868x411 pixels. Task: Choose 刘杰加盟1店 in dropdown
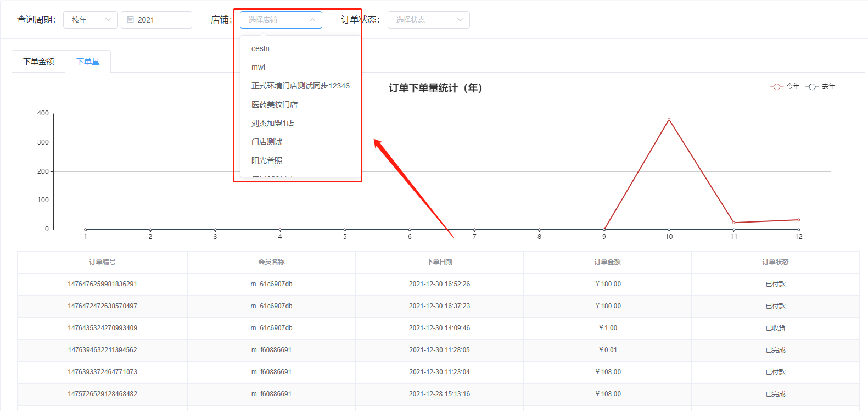(272, 123)
